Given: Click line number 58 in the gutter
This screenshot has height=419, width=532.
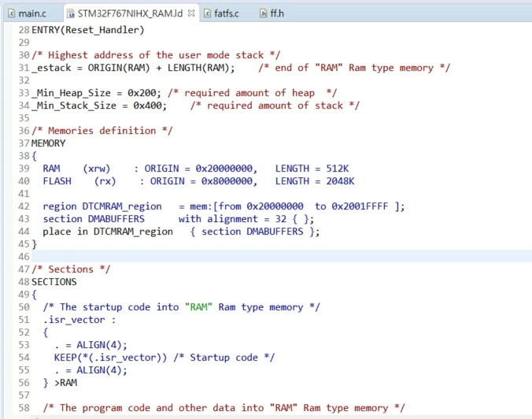Looking at the screenshot, I should pos(24,408).
